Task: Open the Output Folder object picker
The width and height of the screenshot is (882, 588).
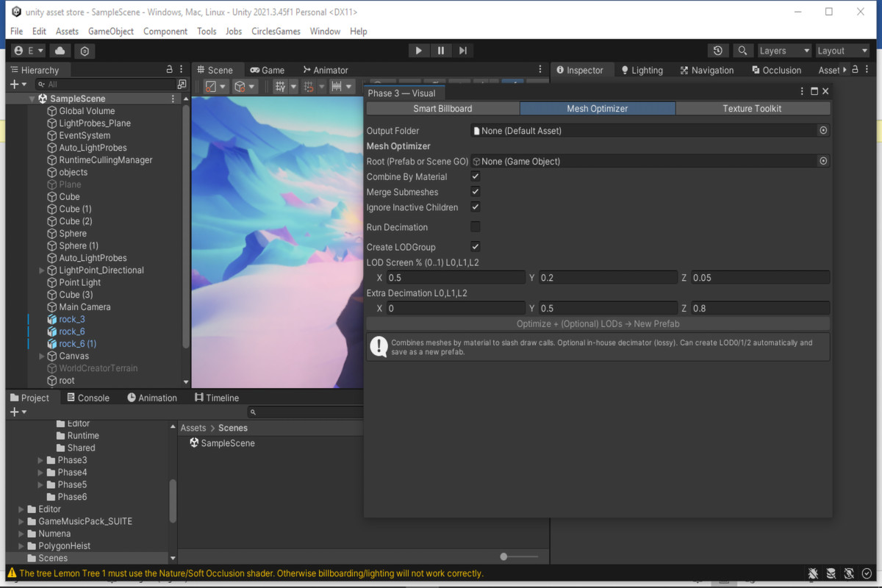Action: tap(823, 130)
